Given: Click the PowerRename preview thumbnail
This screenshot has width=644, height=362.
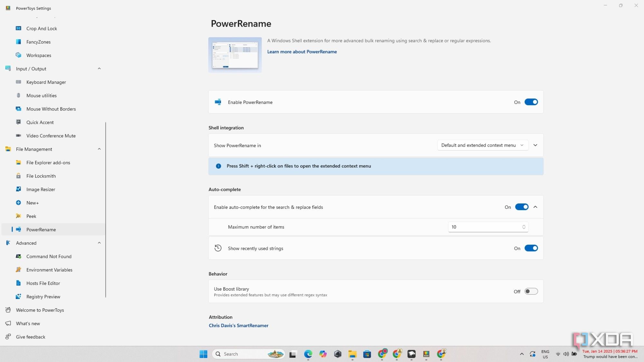Looking at the screenshot, I should [235, 55].
